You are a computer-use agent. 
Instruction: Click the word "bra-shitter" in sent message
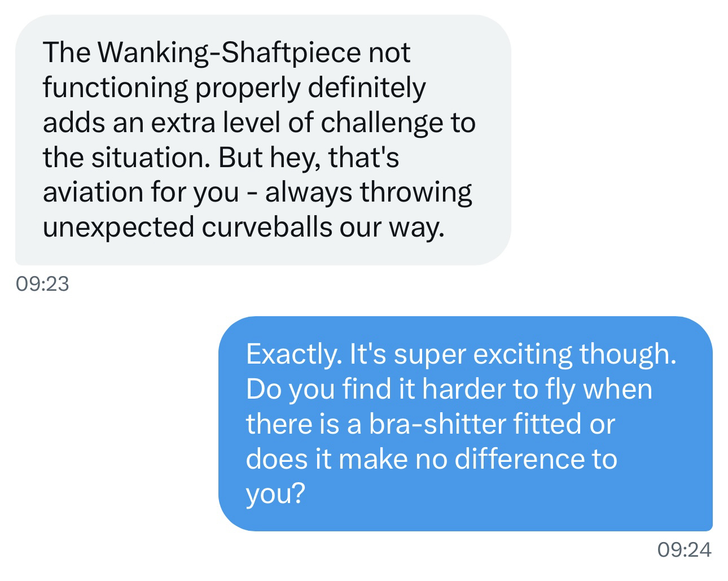point(437,424)
